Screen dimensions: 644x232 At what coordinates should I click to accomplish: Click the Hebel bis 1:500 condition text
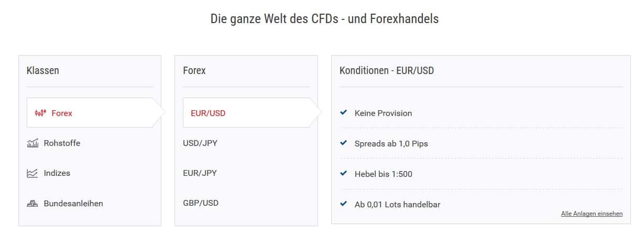point(384,174)
